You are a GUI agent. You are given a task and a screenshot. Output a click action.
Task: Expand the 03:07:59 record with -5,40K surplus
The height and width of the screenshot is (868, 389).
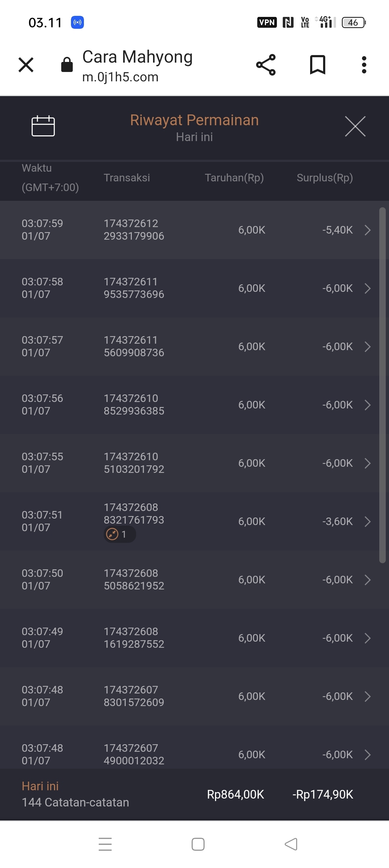tap(367, 230)
